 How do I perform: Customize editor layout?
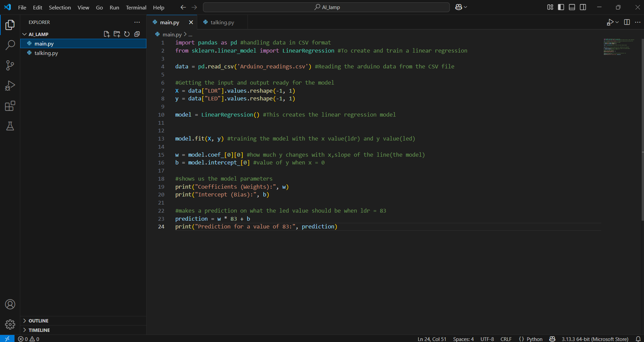pyautogui.click(x=550, y=7)
